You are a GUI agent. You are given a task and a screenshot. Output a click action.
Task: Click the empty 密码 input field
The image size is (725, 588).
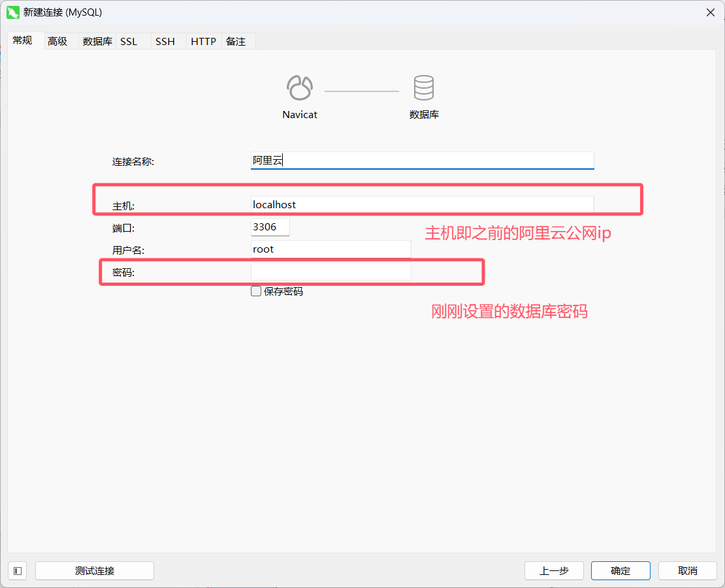pos(330,271)
